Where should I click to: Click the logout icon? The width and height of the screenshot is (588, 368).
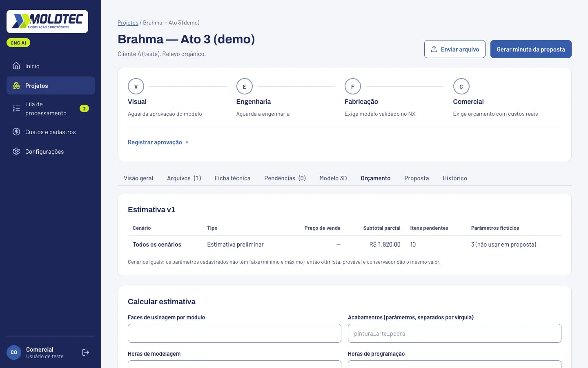coord(86,352)
